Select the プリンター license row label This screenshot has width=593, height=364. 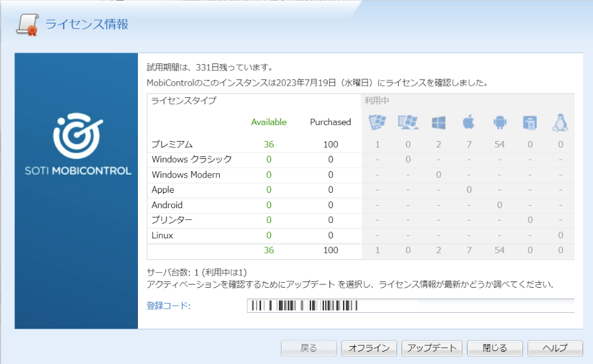pyautogui.click(x=172, y=220)
